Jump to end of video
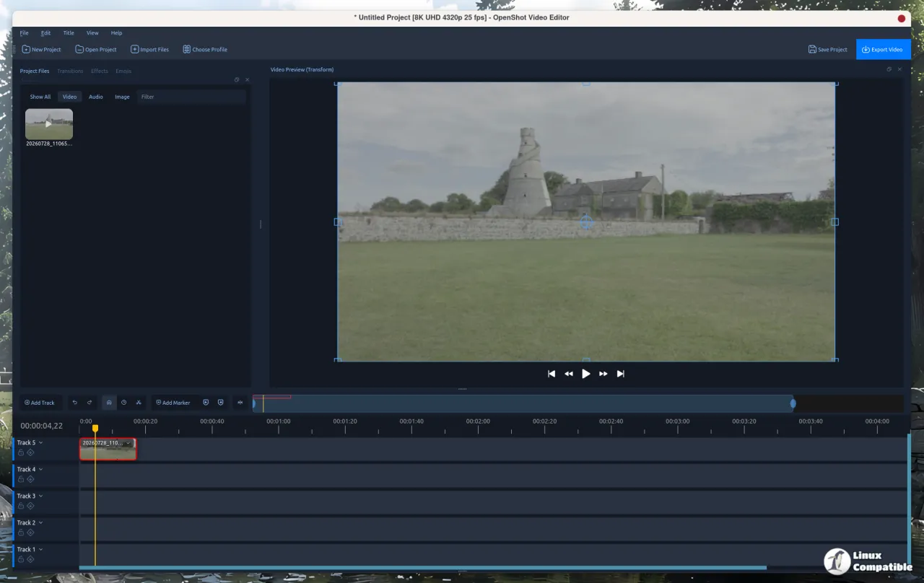Viewport: 924px width, 583px height. 620,374
